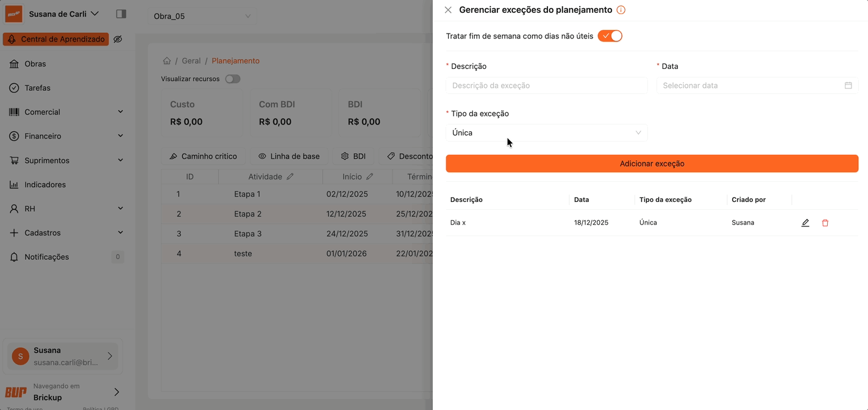Collapse the sidebar using panel icon
The width and height of the screenshot is (868, 410).
[x=121, y=13]
